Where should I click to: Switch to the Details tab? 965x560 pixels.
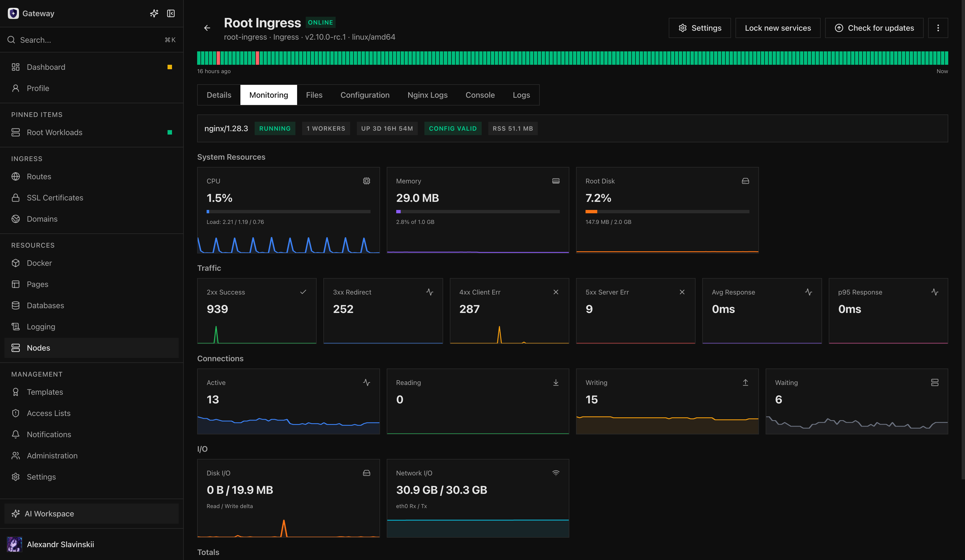[x=219, y=95]
